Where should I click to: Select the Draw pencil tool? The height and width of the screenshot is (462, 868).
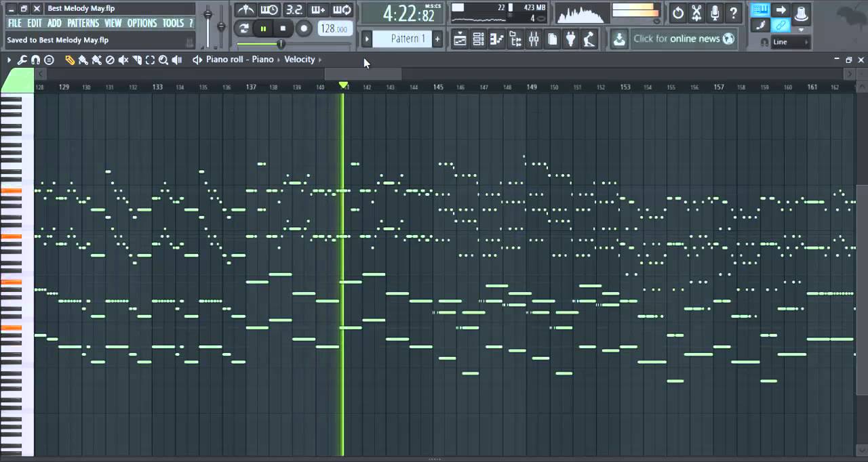point(70,60)
